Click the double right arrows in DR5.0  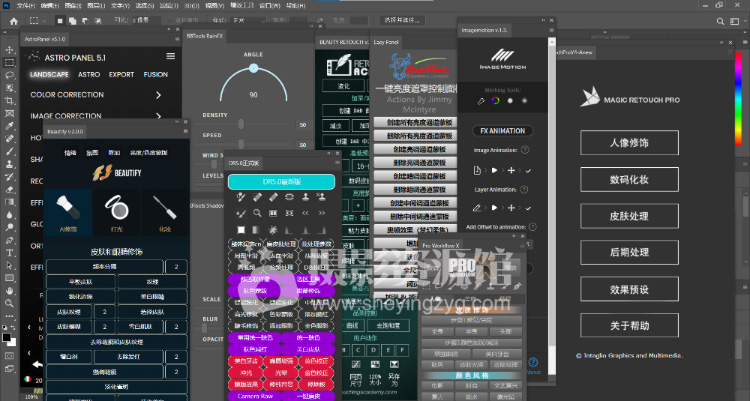pyautogui.click(x=321, y=213)
